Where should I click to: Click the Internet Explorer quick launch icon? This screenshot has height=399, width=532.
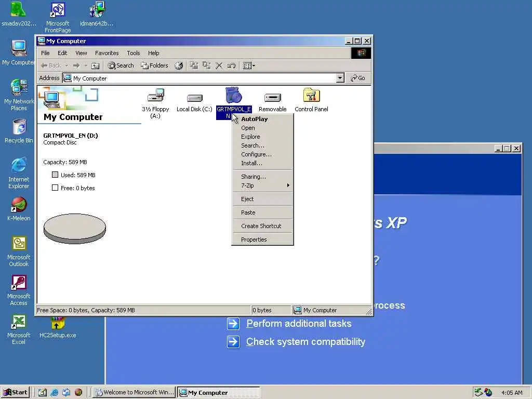(54, 393)
